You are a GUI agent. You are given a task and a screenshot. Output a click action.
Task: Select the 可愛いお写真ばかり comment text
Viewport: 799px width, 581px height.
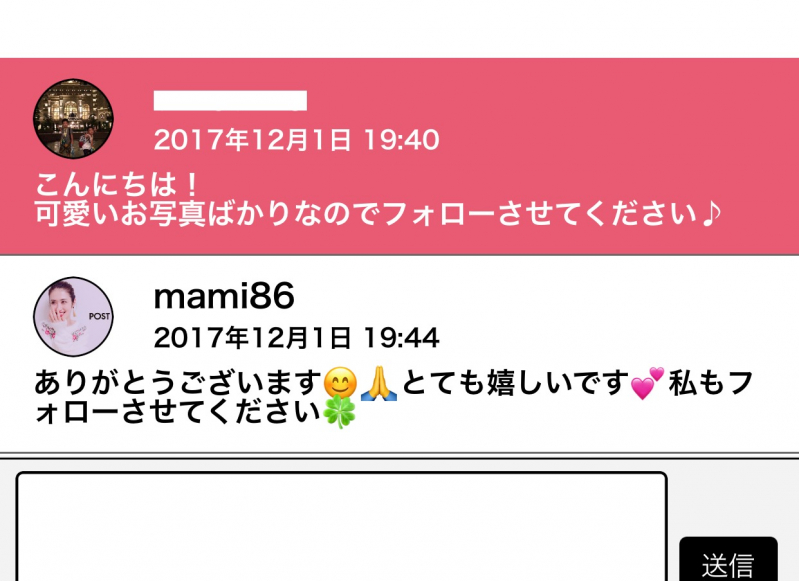(x=377, y=214)
